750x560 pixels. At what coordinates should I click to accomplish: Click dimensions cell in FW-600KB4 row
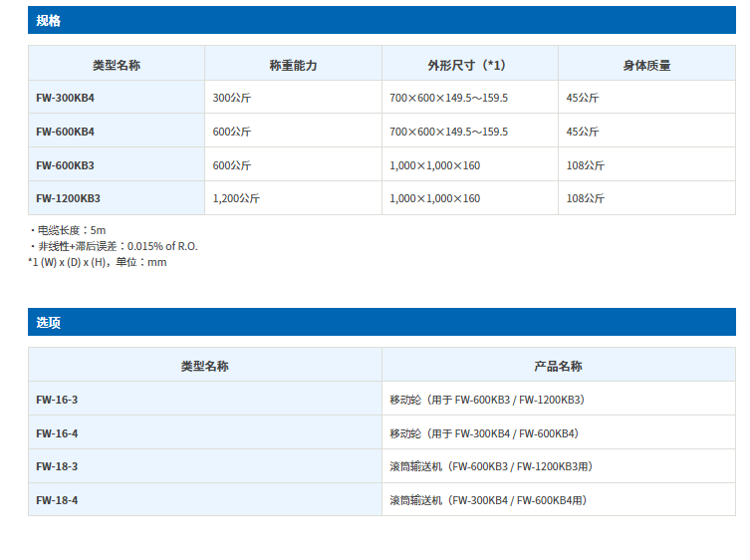470,131
